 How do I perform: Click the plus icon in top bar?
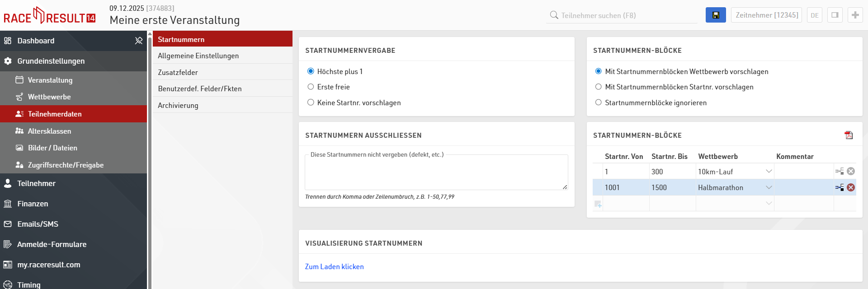pyautogui.click(x=855, y=15)
